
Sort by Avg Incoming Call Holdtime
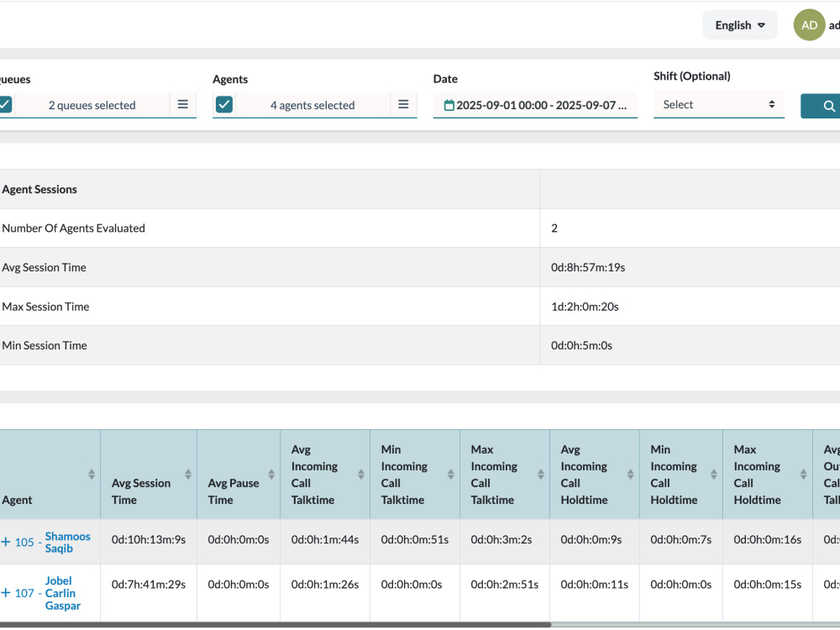click(x=631, y=474)
